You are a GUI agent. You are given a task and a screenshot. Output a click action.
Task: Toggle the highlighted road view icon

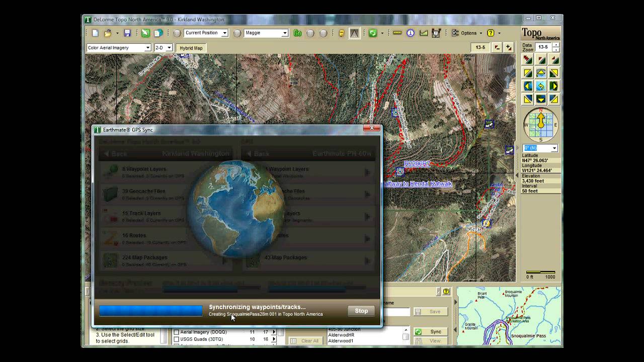(x=355, y=33)
